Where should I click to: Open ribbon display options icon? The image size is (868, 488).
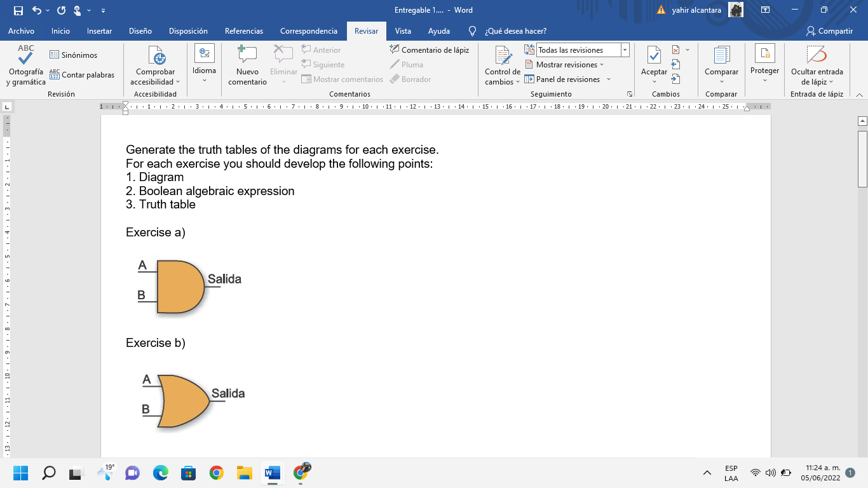[765, 10]
